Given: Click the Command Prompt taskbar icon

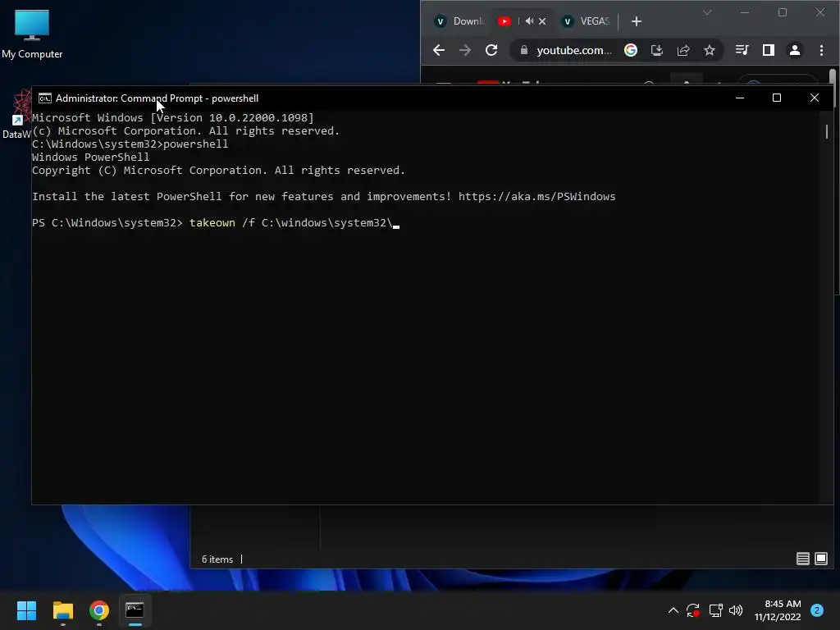Looking at the screenshot, I should (135, 610).
